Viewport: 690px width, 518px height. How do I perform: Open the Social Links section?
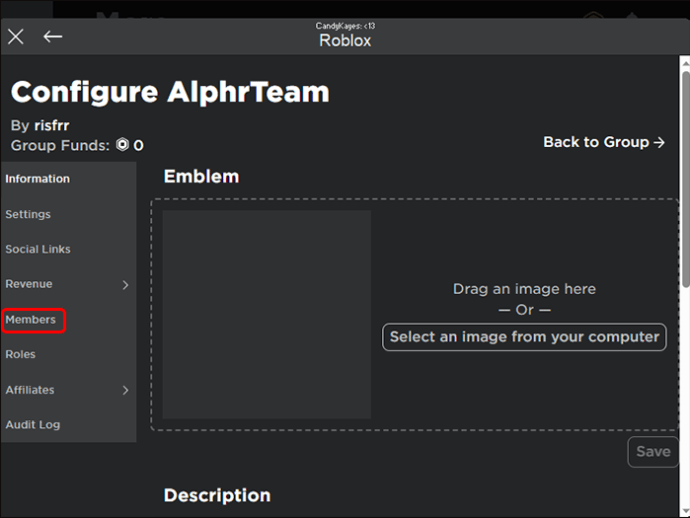[38, 249]
